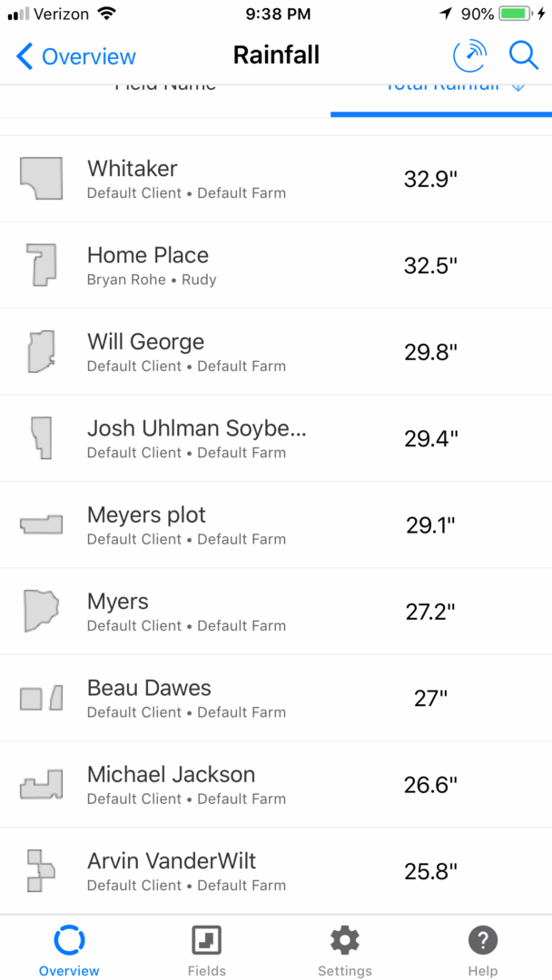Tap the radar icon in header
552x980 pixels.
pyautogui.click(x=469, y=56)
